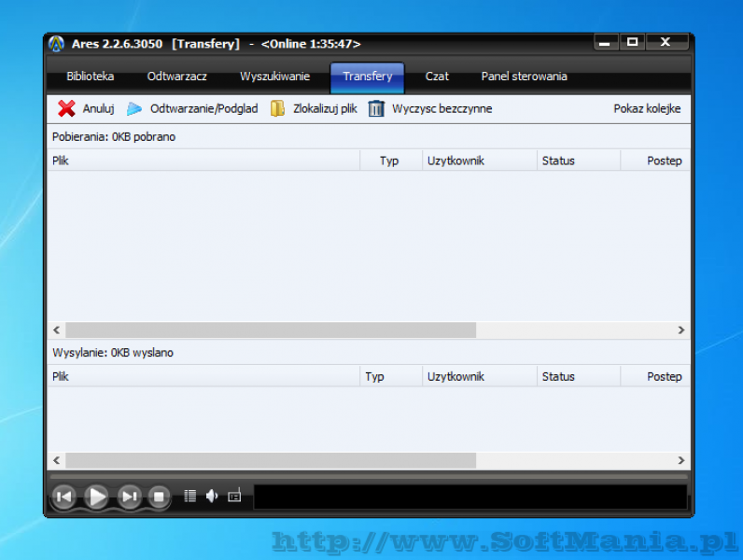Click downloads scrollbar right arrow
Viewport: 743px width, 560px height.
pos(681,330)
